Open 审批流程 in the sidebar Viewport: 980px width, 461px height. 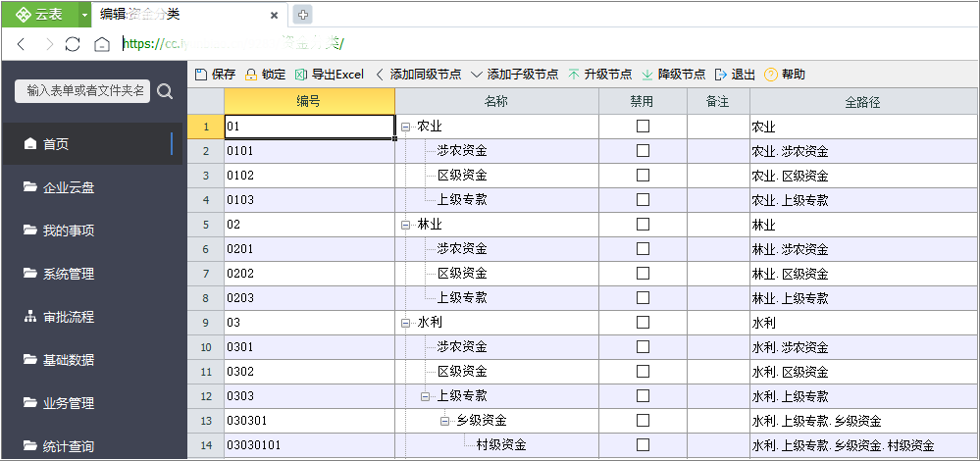pyautogui.click(x=91, y=317)
